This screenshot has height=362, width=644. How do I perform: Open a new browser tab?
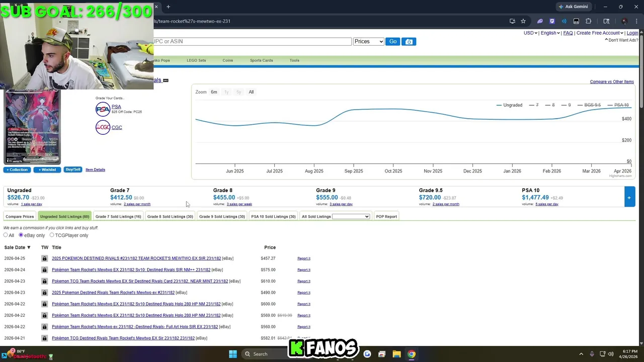[168, 7]
